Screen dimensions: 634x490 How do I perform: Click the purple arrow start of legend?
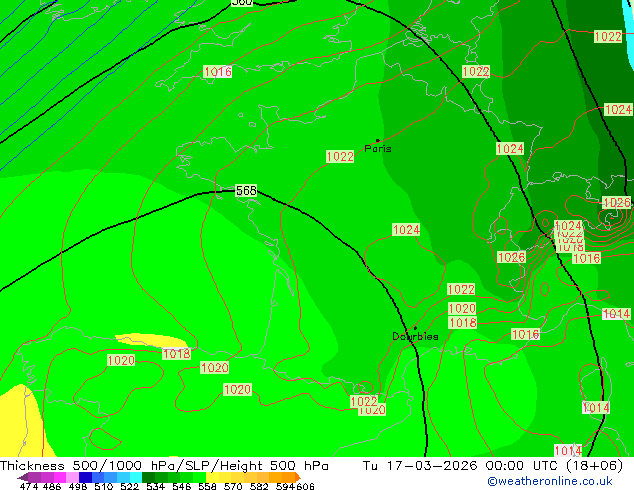coord(23,477)
